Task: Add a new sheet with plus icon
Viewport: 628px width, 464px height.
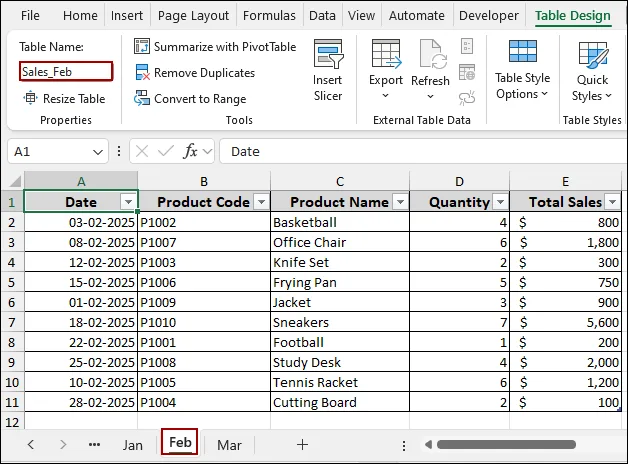Action: tap(302, 444)
